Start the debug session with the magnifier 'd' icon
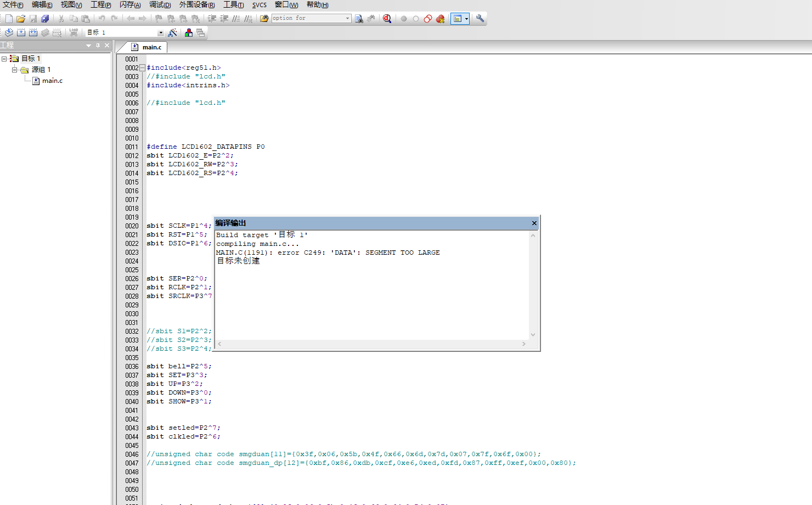 pos(387,19)
